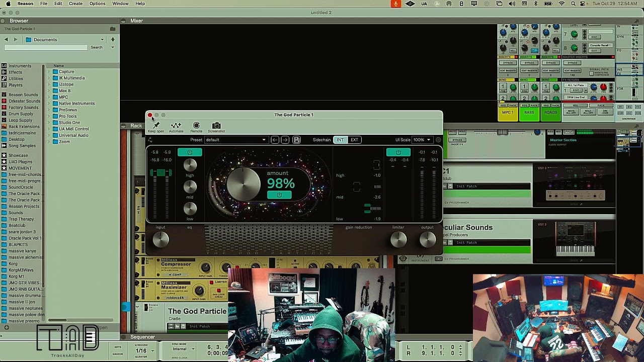Viewport: 644px width, 362px height.
Task: Open the Create menu
Action: click(x=76, y=4)
